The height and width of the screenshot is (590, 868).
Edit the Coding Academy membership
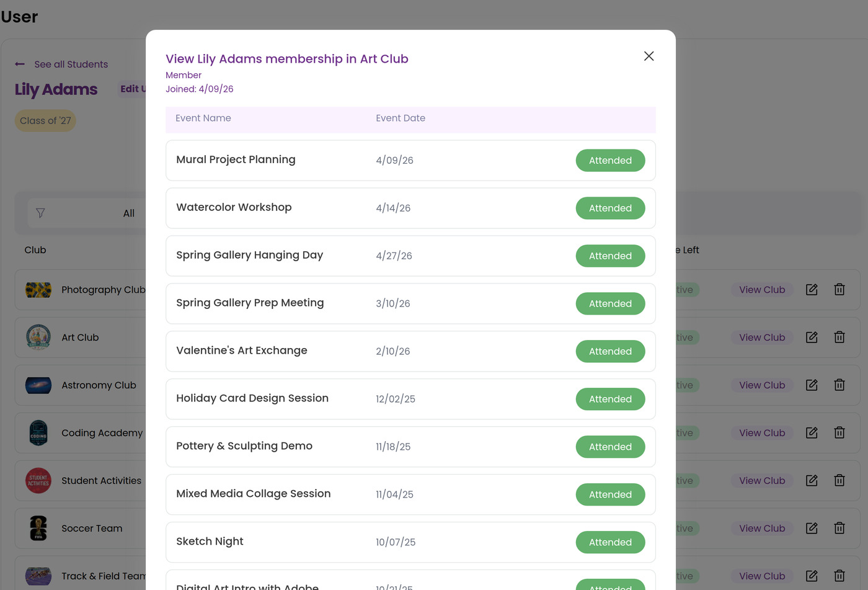click(812, 432)
